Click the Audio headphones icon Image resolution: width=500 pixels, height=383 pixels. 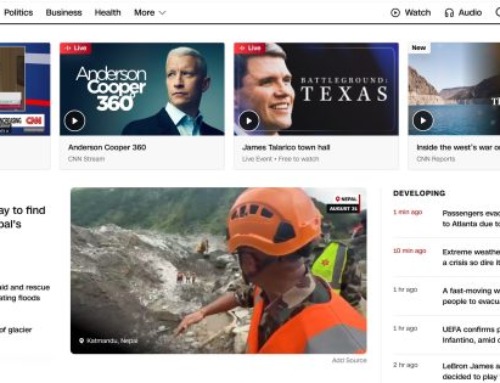(x=449, y=13)
